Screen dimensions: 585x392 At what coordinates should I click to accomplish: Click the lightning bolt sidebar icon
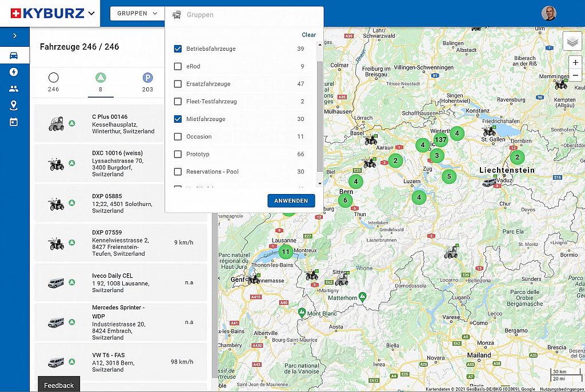pos(14,72)
